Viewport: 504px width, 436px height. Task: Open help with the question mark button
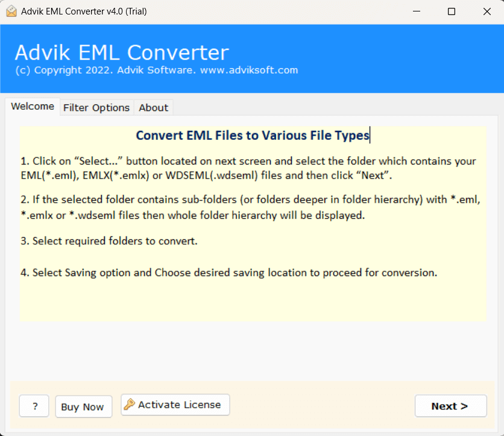(x=34, y=406)
